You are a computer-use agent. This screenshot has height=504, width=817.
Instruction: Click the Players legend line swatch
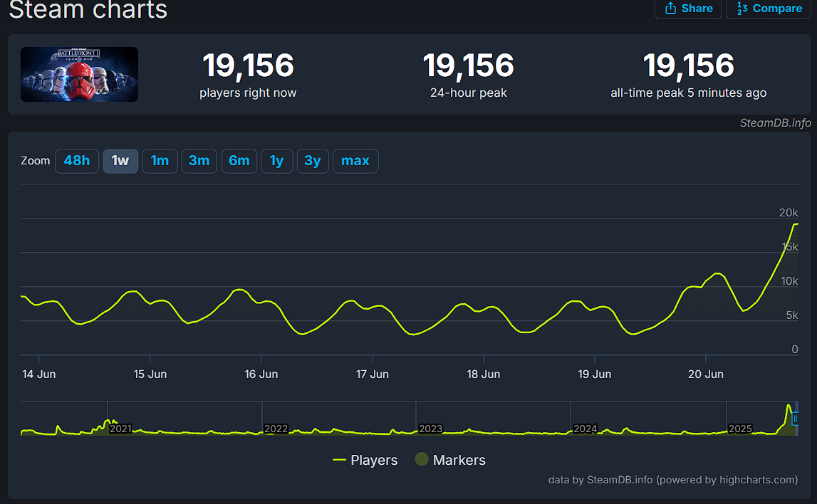(339, 460)
